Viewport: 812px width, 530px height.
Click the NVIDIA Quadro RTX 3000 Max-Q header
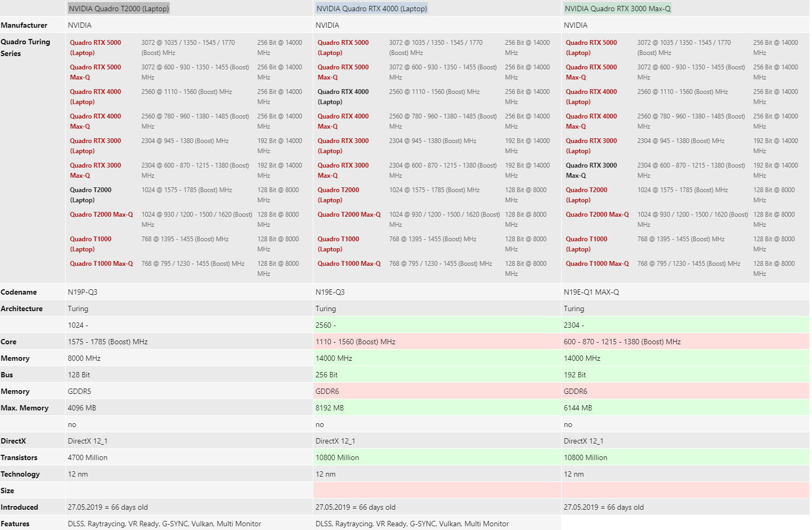point(617,9)
